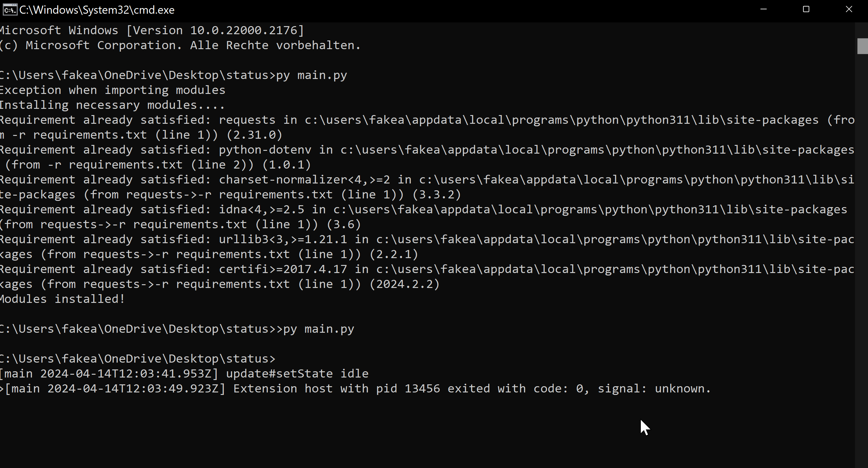Maximize the command prompt window
The image size is (868, 468).
(x=806, y=9)
